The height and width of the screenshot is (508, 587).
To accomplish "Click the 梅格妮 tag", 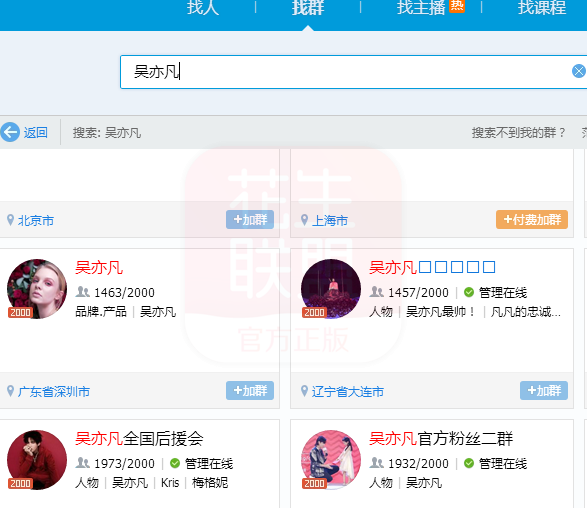I will click(210, 483).
